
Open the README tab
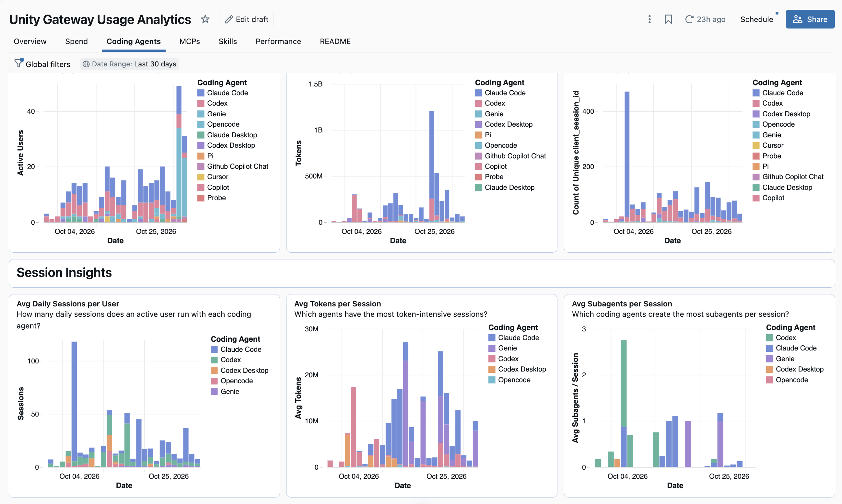coord(335,41)
